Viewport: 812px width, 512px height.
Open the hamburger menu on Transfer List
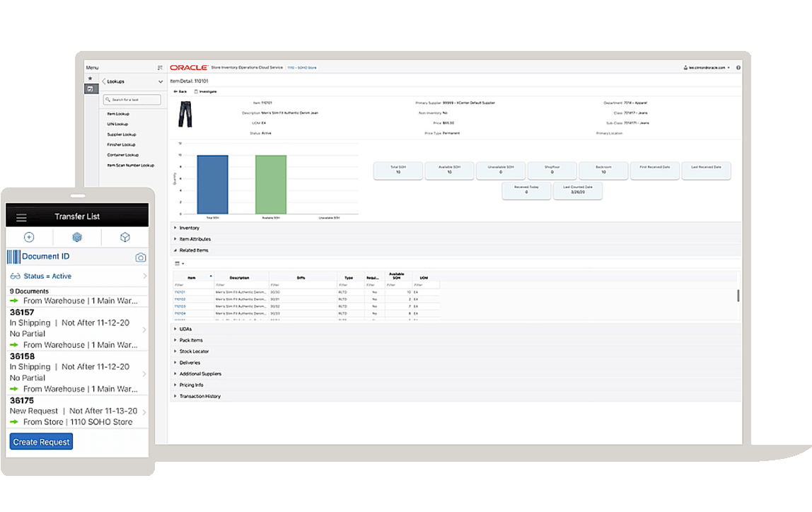coord(22,216)
